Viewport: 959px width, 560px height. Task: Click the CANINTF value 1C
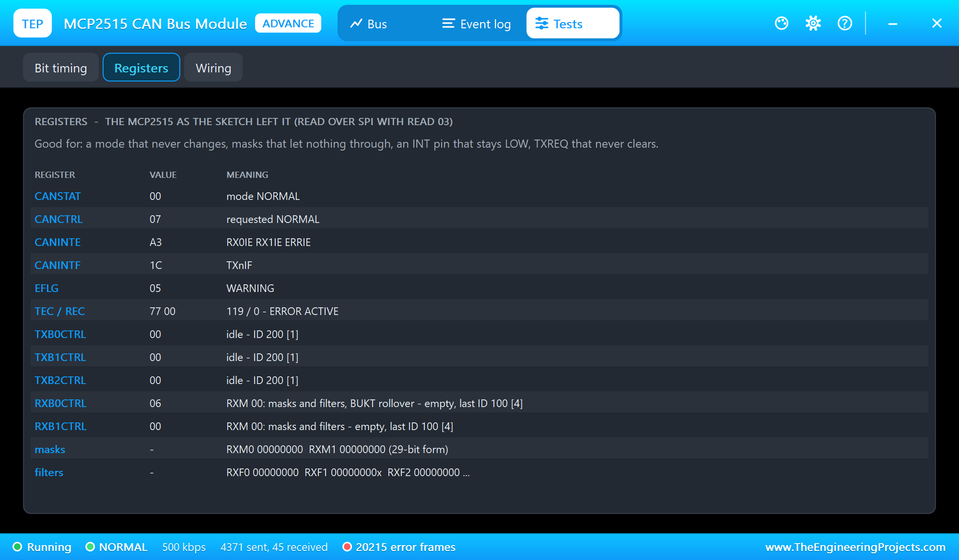coord(156,265)
